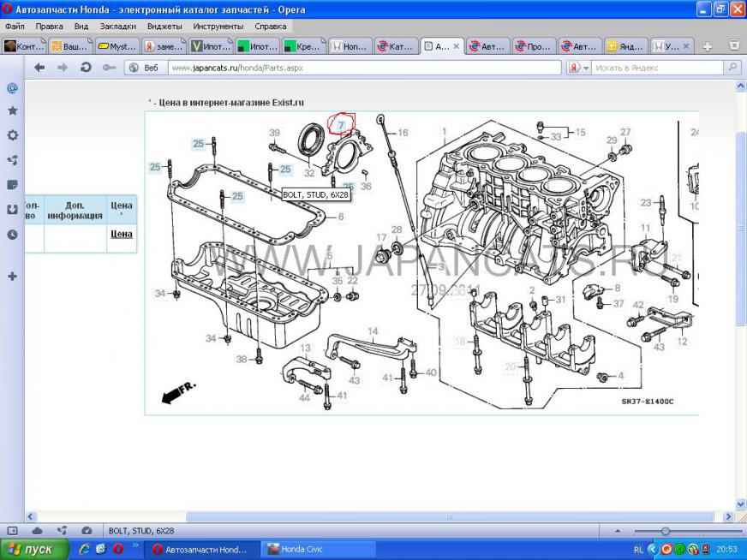Open the Файл menu
The height and width of the screenshot is (560, 747).
click(x=15, y=27)
